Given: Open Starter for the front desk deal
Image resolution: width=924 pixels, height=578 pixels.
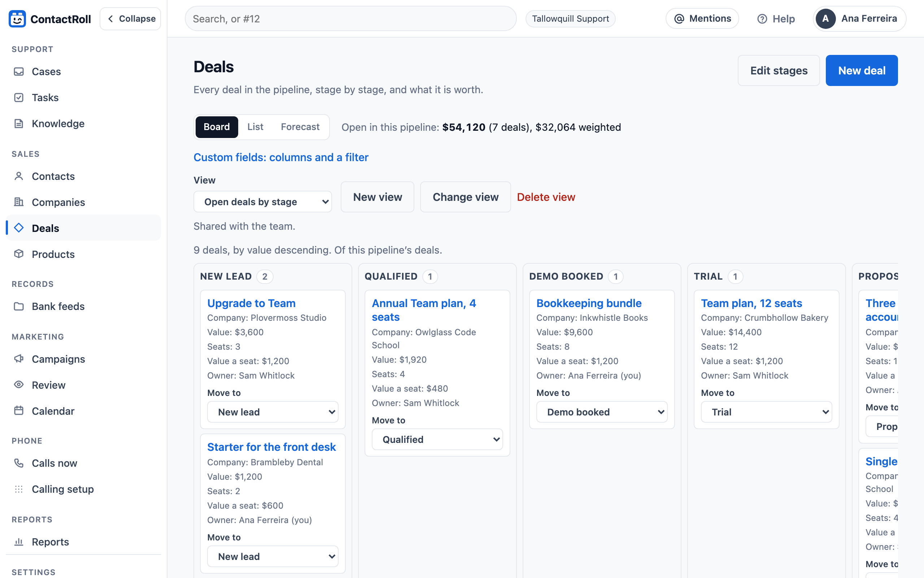Looking at the screenshot, I should (x=271, y=447).
